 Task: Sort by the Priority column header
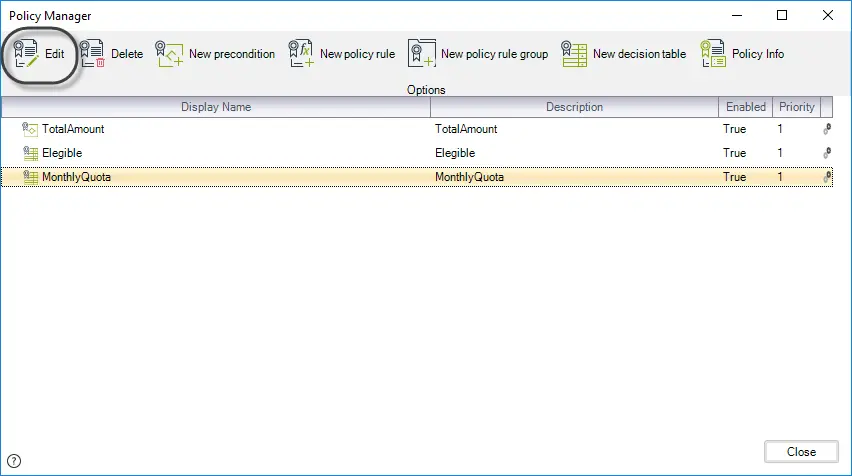(x=797, y=107)
